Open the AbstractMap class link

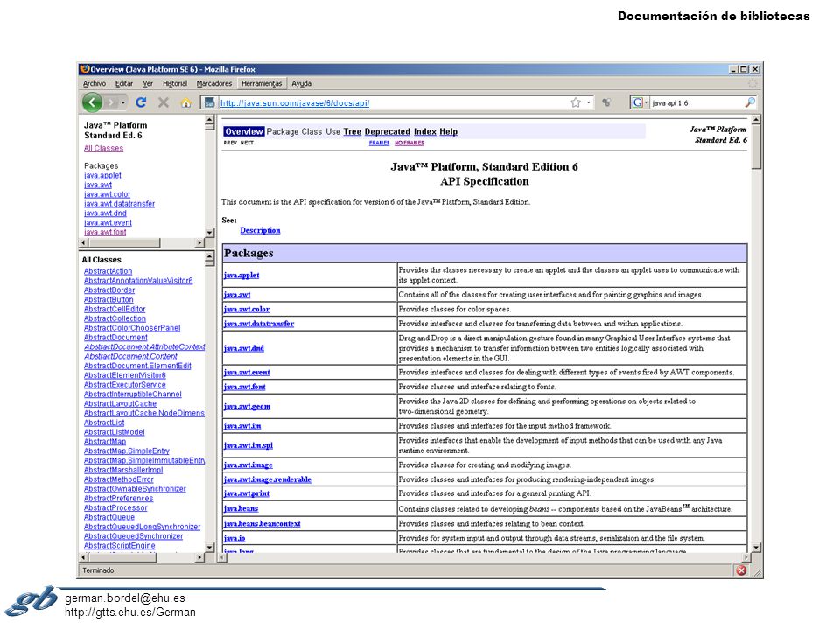104,442
